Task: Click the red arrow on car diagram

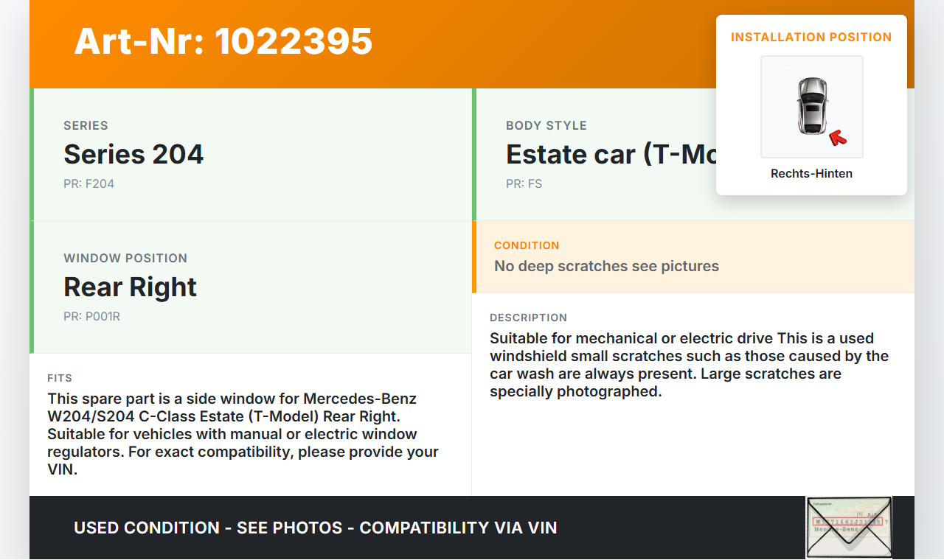Action: pyautogui.click(x=837, y=137)
